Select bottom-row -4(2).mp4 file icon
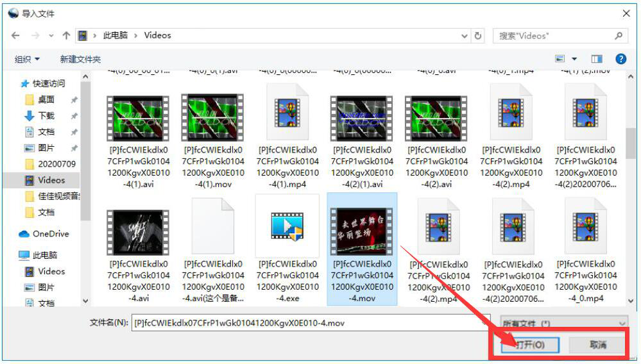641x364 pixels. click(438, 226)
